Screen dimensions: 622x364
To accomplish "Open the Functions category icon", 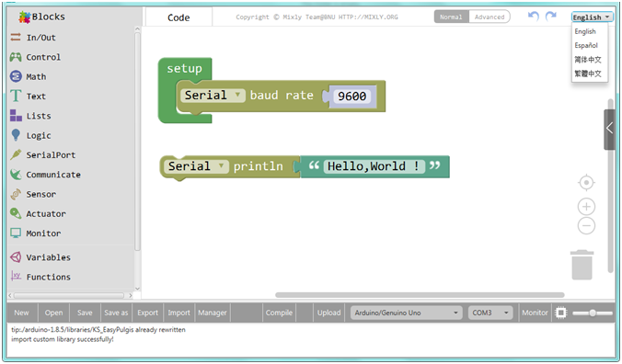I will click(x=16, y=276).
